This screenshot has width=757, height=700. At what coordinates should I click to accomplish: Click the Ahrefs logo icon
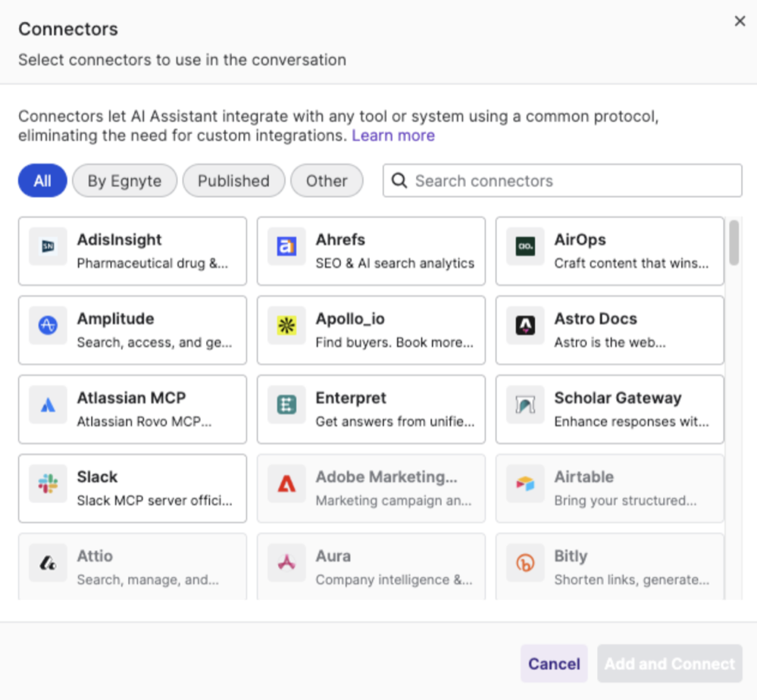point(286,246)
